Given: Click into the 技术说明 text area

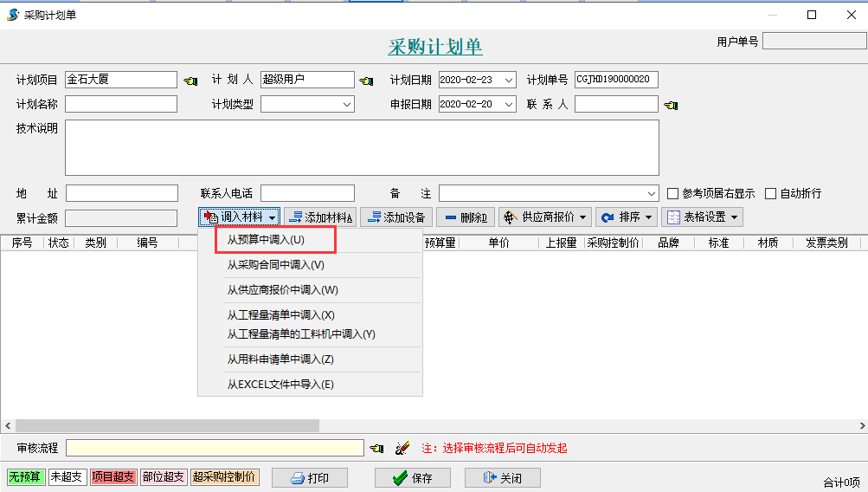Looking at the screenshot, I should tap(362, 147).
